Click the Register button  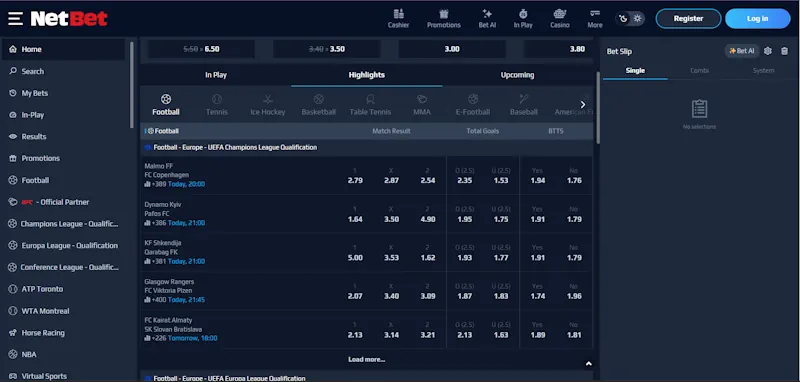(x=688, y=18)
